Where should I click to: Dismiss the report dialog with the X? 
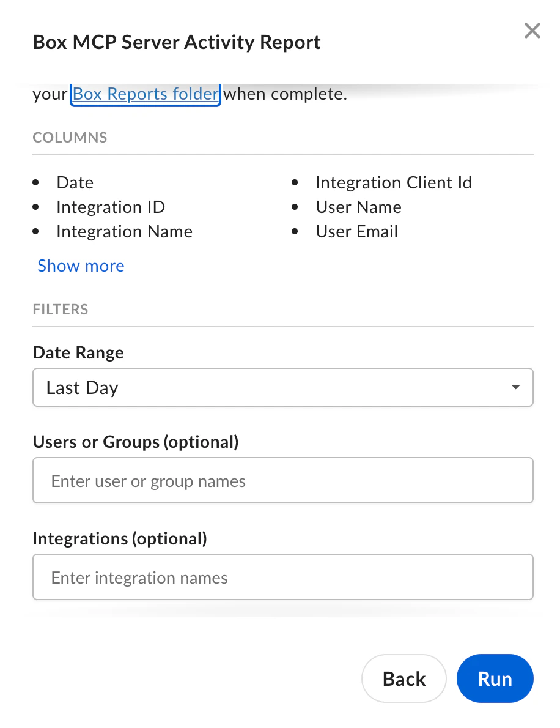[x=531, y=31]
